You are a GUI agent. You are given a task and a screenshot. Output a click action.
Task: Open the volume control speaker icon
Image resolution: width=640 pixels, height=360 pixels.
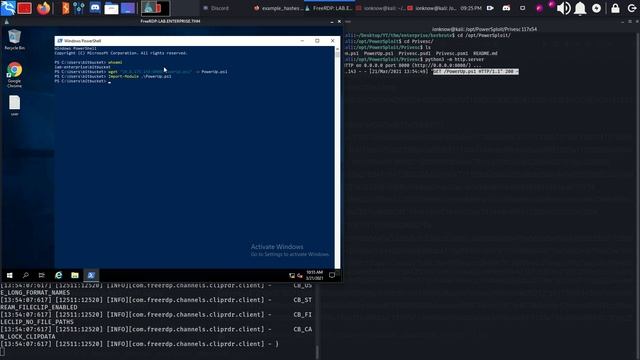pos(564,8)
